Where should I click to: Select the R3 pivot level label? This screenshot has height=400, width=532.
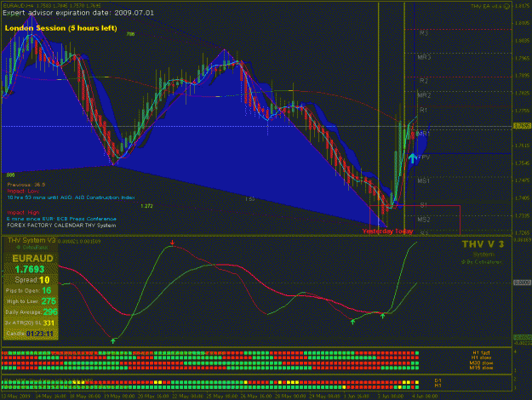pyautogui.click(x=424, y=33)
